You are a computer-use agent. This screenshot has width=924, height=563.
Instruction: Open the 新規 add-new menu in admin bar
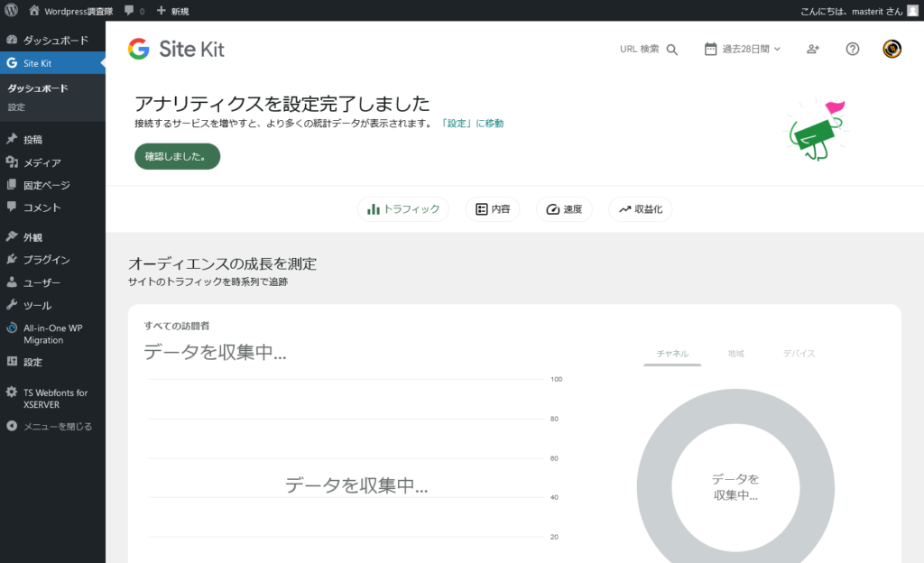172,11
